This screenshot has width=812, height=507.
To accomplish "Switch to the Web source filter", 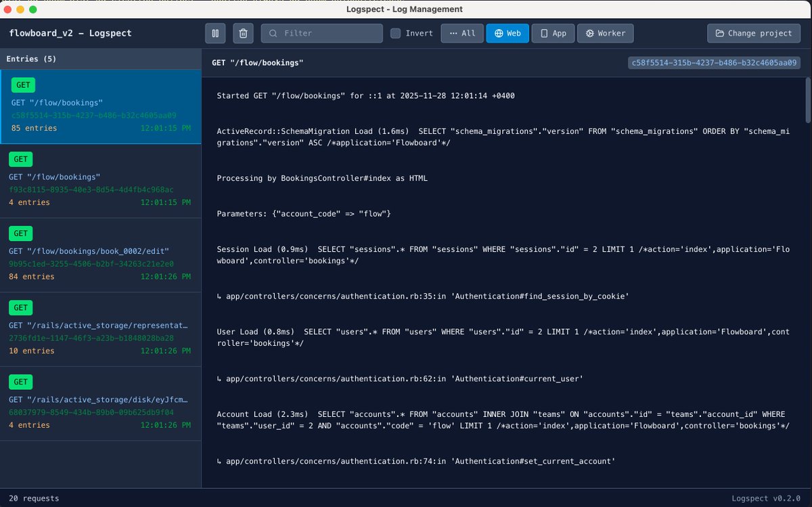I will pos(507,33).
